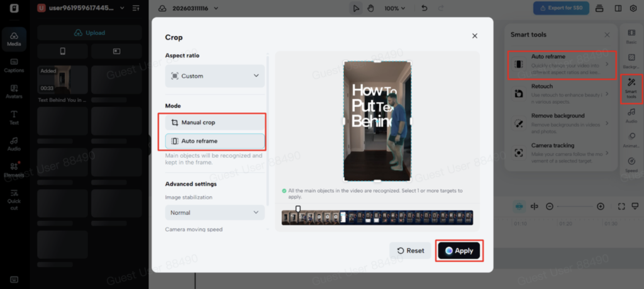This screenshot has height=289, width=644.
Task: Open the Image stabilization Normal dropdown
Action: coord(214,213)
